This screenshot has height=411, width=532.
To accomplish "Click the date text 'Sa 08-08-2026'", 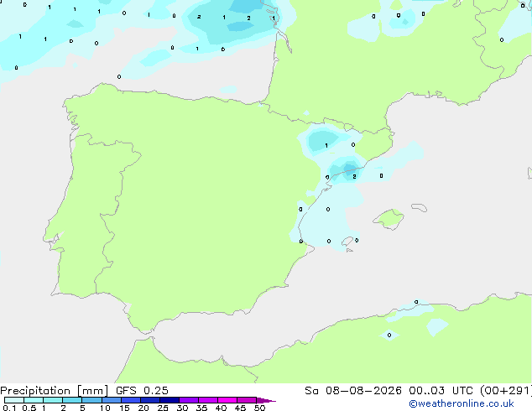I will 353,391.
